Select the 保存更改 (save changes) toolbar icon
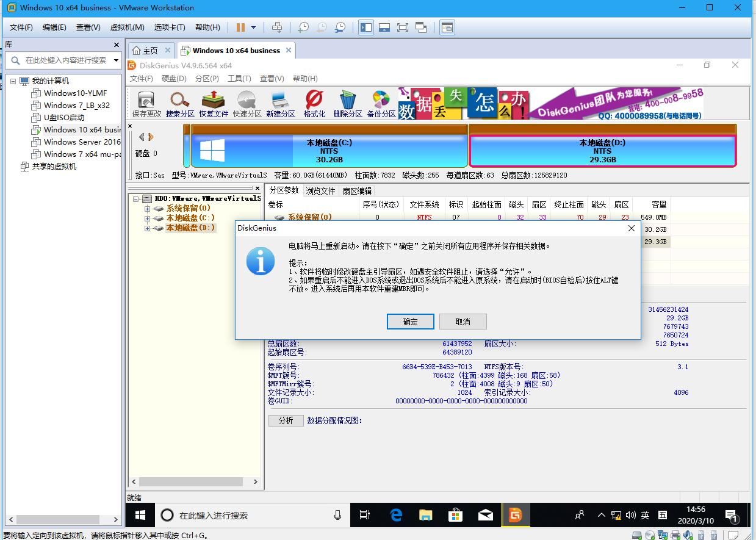Image resolution: width=756 pixels, height=540 pixels. [146, 103]
